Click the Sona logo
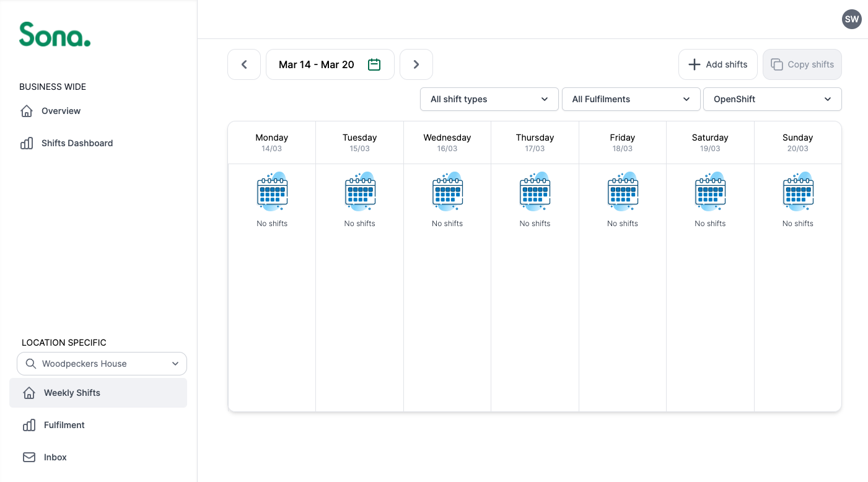Image resolution: width=868 pixels, height=482 pixels. coord(55,35)
